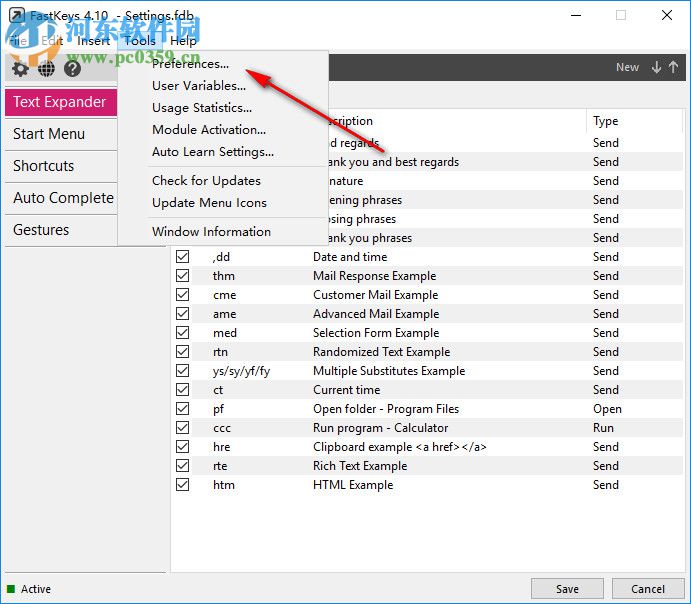
Task: Click the Date and time description
Action: pos(350,256)
